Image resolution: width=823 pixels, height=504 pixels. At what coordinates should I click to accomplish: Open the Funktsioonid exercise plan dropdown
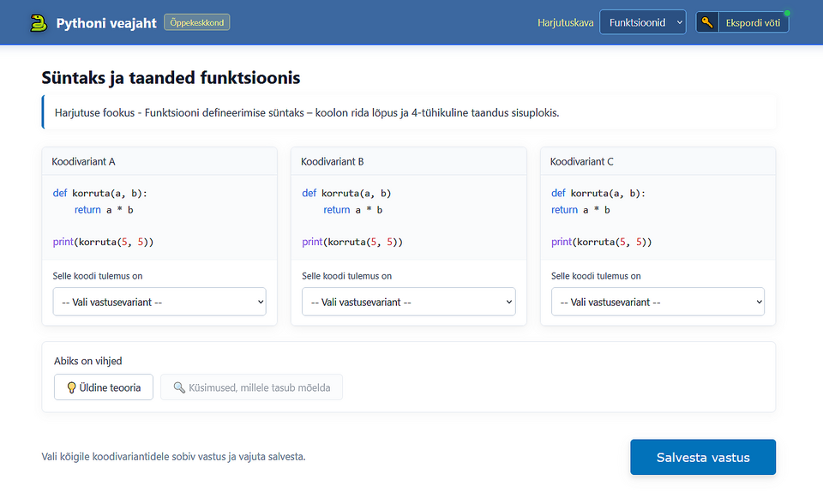(x=642, y=22)
